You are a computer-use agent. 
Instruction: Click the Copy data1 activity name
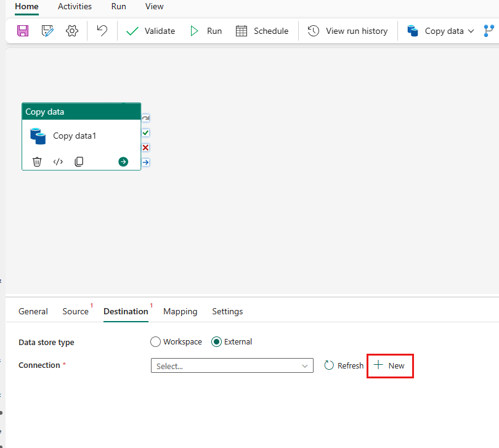75,136
